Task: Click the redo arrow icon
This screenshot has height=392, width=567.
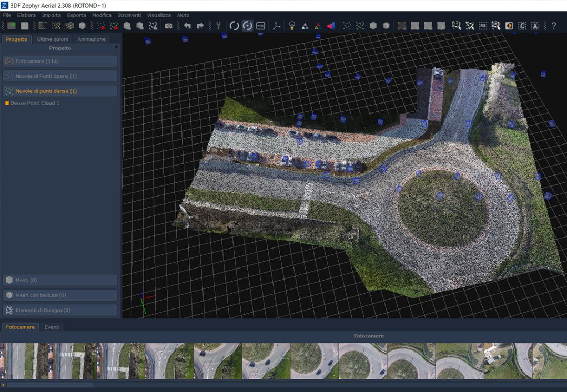Action: tap(200, 26)
